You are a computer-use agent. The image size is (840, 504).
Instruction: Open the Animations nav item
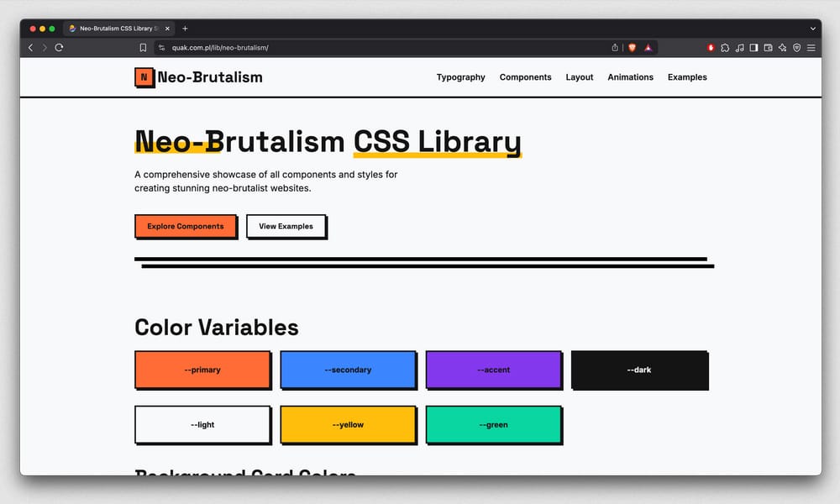631,77
